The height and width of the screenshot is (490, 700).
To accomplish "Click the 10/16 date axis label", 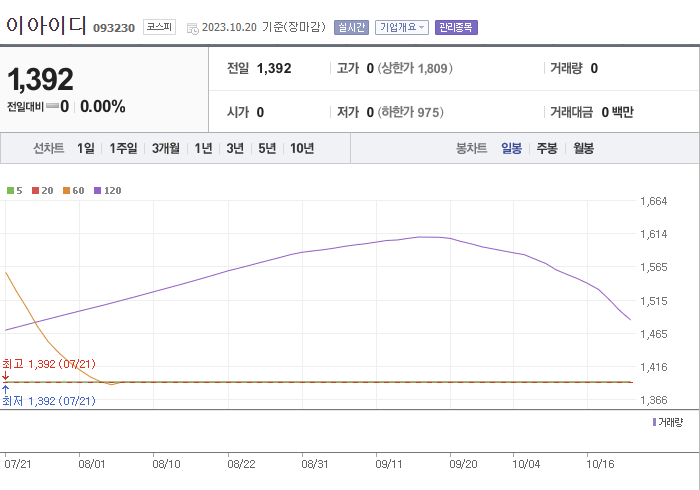I will click(600, 464).
